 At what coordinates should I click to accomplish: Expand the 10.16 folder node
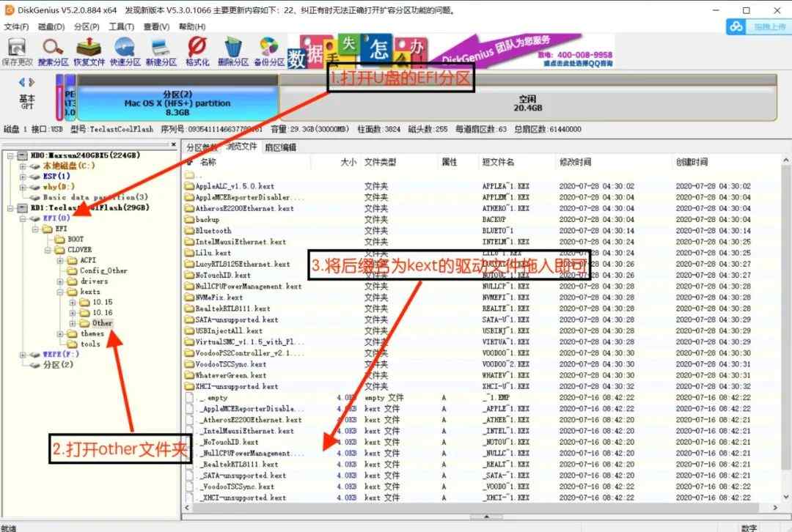(x=73, y=313)
